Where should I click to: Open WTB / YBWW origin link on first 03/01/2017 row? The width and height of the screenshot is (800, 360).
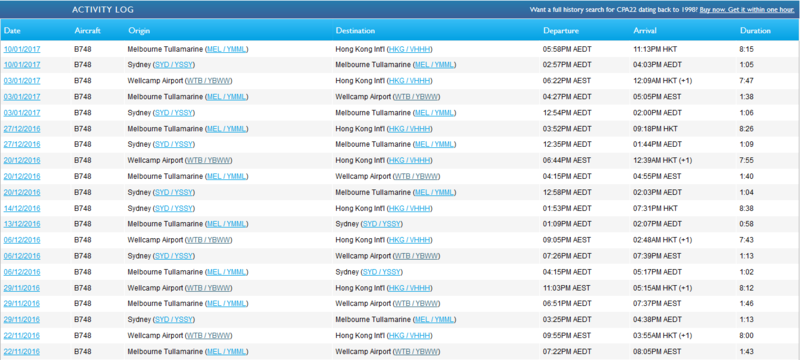[x=208, y=81]
